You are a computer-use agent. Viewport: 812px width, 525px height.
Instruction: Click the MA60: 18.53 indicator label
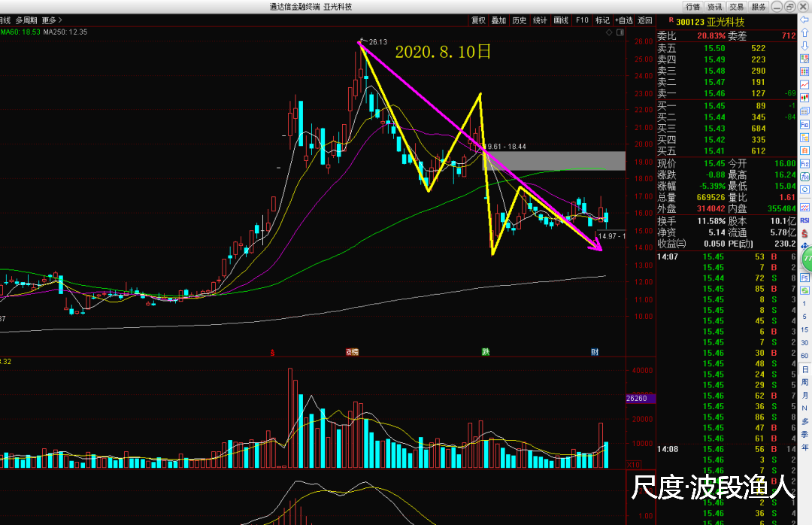click(21, 32)
